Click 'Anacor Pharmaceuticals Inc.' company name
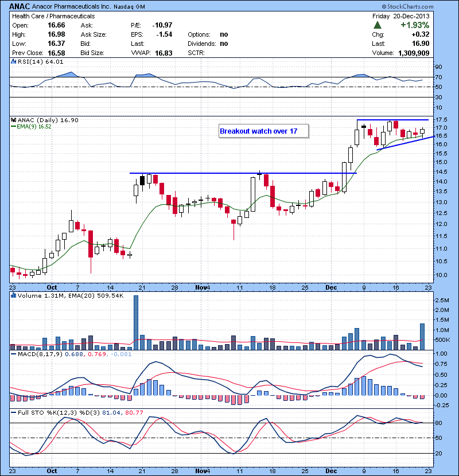 [x=72, y=6]
